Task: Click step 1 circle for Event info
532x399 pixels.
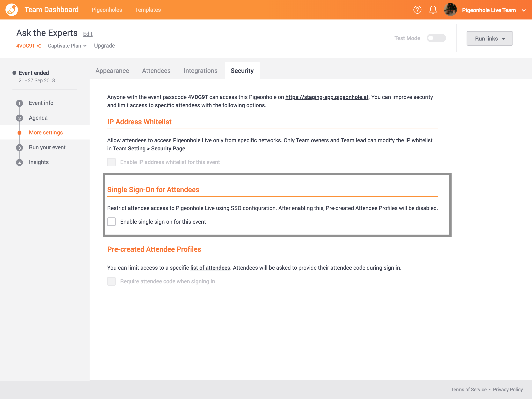Action: click(19, 103)
